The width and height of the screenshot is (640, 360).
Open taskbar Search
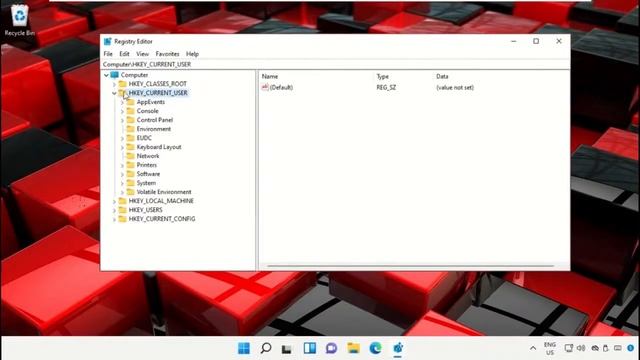point(266,348)
